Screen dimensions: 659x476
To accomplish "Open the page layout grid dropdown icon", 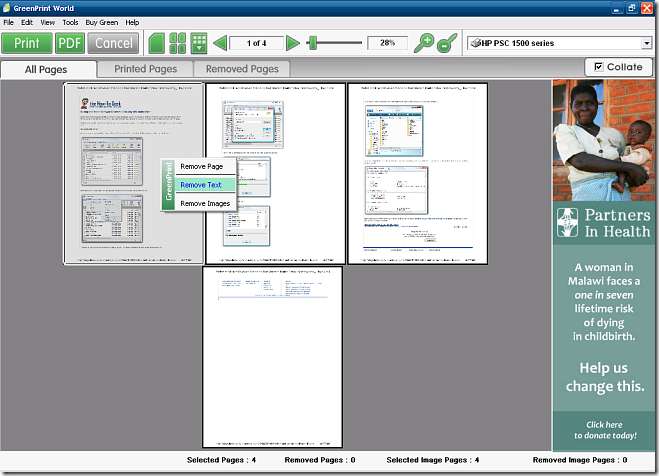I will (199, 43).
